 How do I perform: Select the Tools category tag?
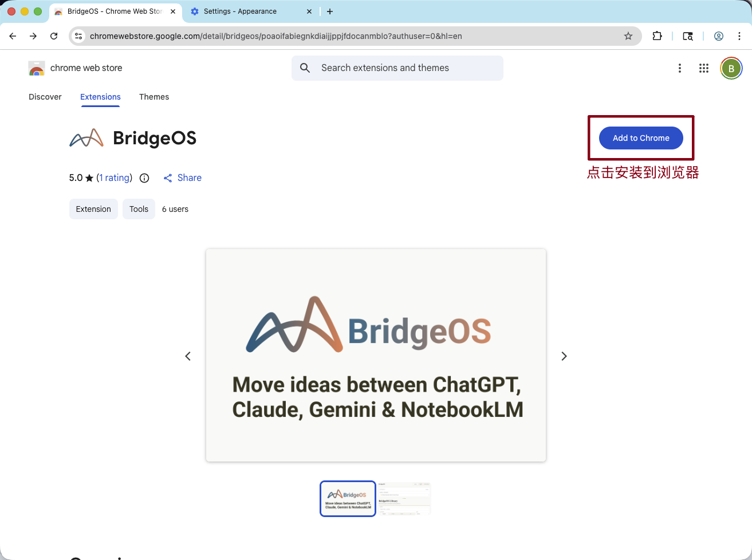(x=139, y=209)
